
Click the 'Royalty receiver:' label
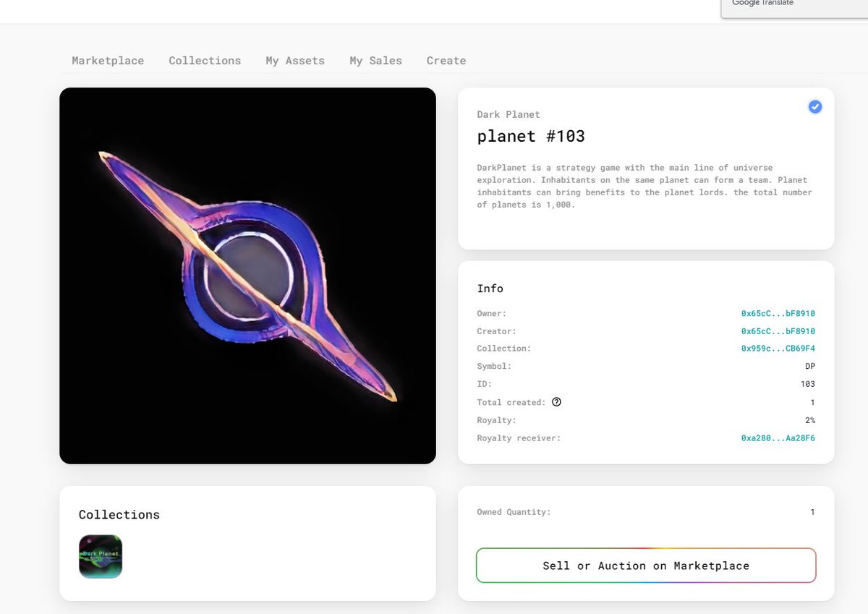click(519, 438)
